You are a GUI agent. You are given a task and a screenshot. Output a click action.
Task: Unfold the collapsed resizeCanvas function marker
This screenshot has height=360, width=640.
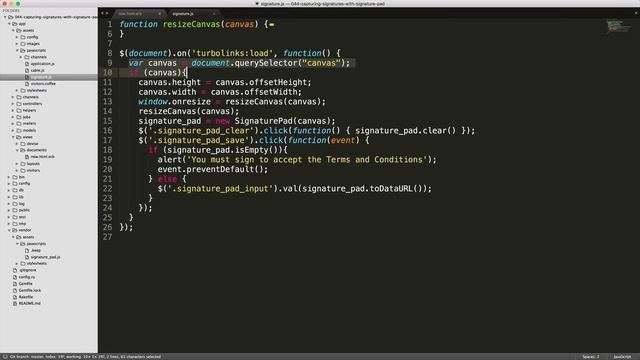[272, 24]
